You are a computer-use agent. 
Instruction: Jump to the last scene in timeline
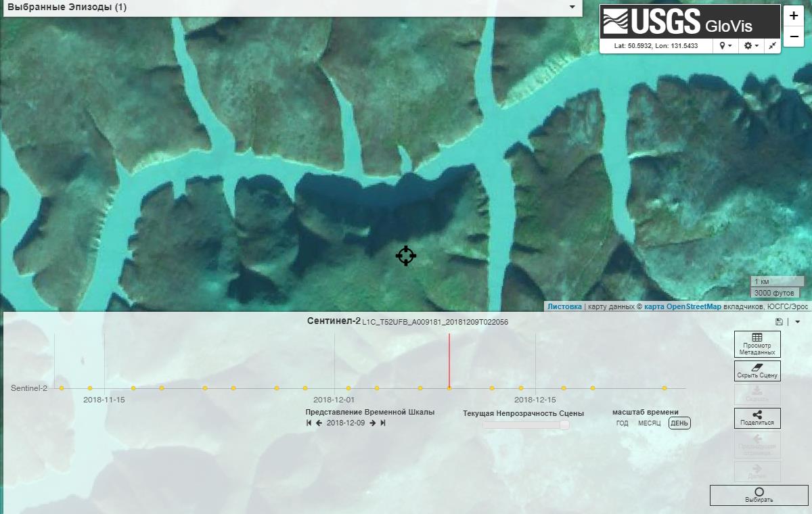point(383,423)
